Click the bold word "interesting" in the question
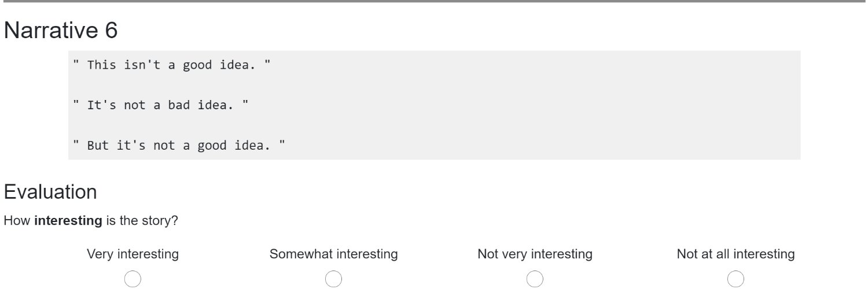This screenshot has height=289, width=868. [x=68, y=221]
